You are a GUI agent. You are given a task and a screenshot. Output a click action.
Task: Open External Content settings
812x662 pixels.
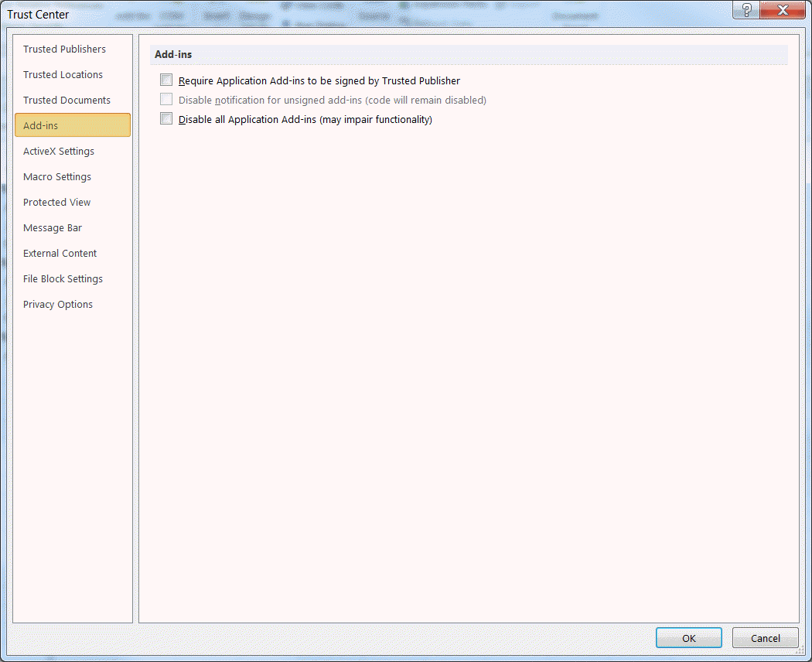pyautogui.click(x=60, y=254)
